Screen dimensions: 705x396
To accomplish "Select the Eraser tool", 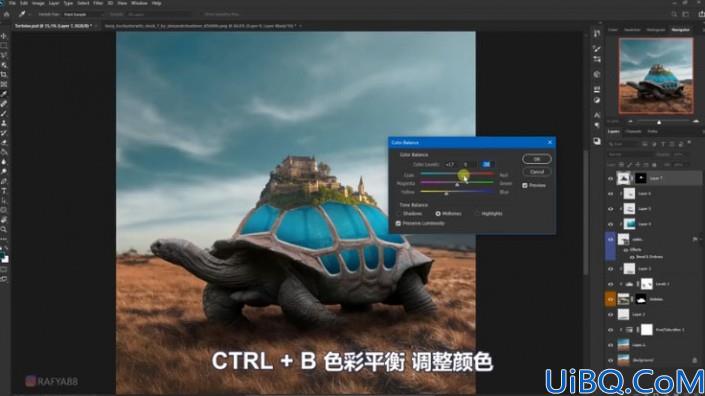I will [4, 142].
